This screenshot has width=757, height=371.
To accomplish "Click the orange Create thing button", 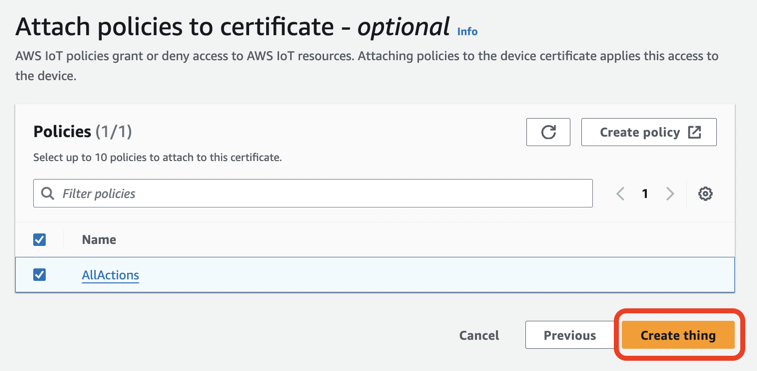I will [x=678, y=335].
